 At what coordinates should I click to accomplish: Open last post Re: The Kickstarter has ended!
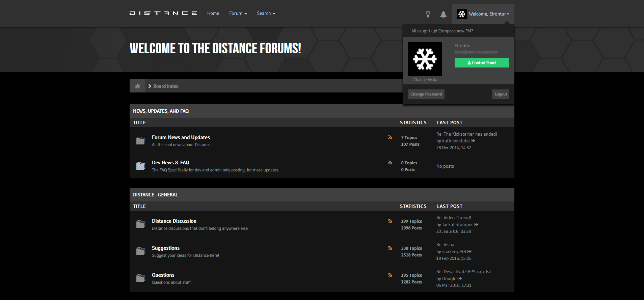click(x=466, y=134)
